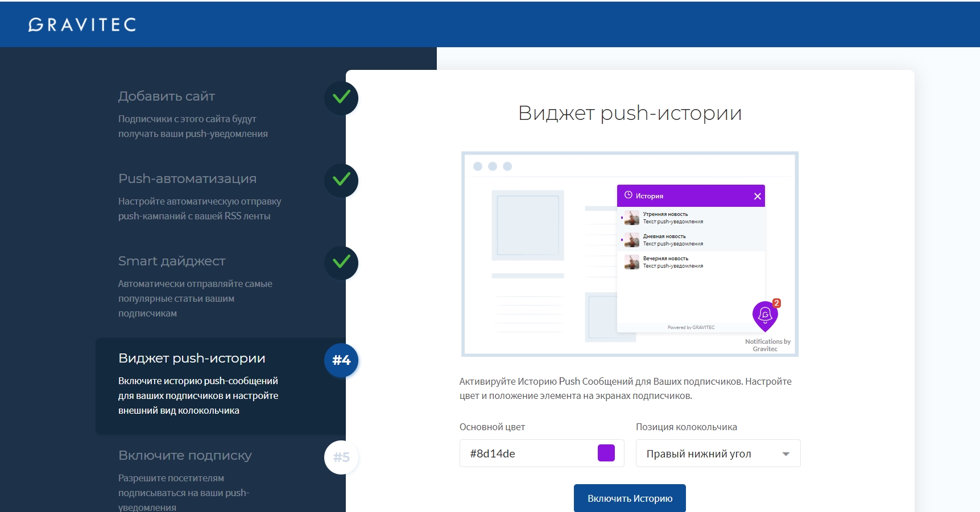
Task: Click the purple bell notification icon
Action: pos(765,316)
